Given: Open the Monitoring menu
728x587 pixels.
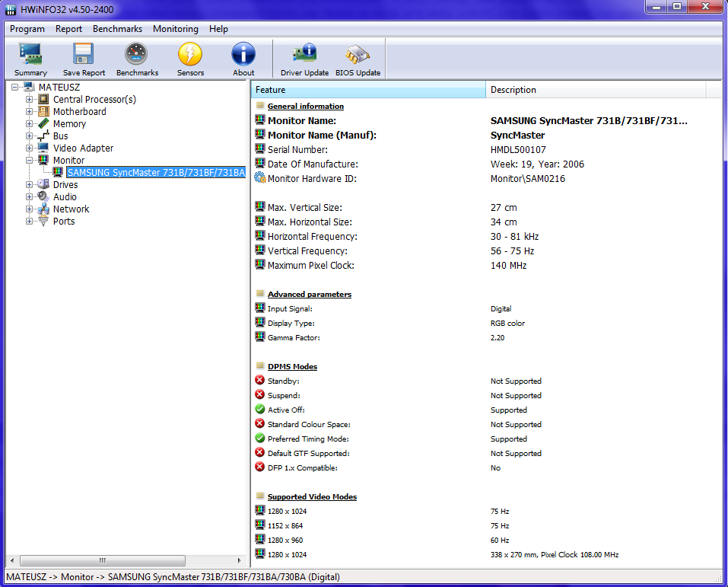Looking at the screenshot, I should coord(176,29).
